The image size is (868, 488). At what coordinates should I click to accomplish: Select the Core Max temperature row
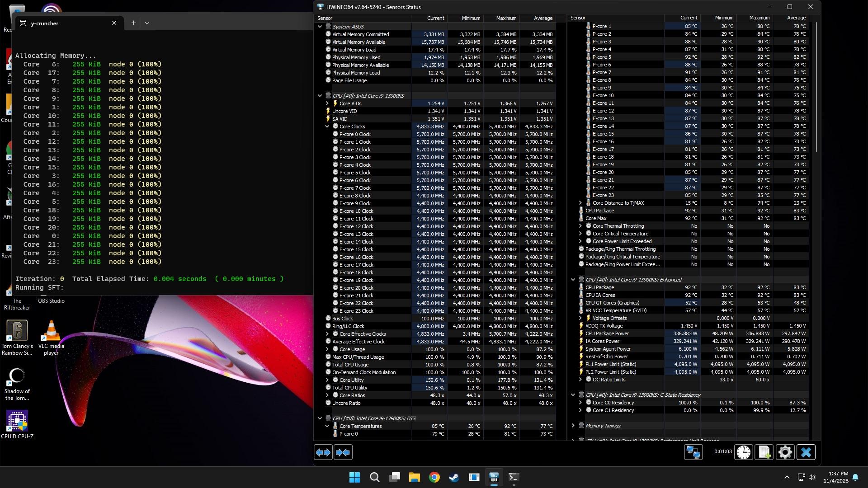point(688,218)
